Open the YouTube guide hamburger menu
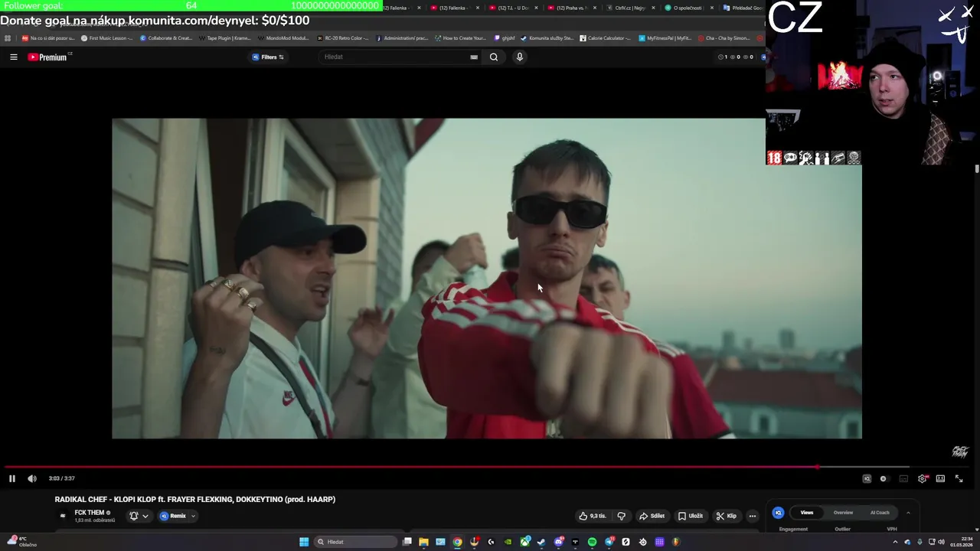 pos(13,57)
